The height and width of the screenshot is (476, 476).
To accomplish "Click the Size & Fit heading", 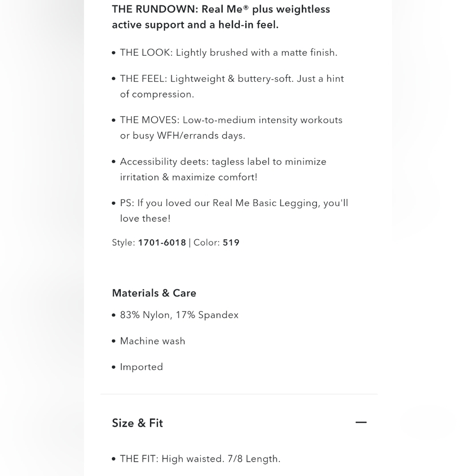I will (x=137, y=423).
